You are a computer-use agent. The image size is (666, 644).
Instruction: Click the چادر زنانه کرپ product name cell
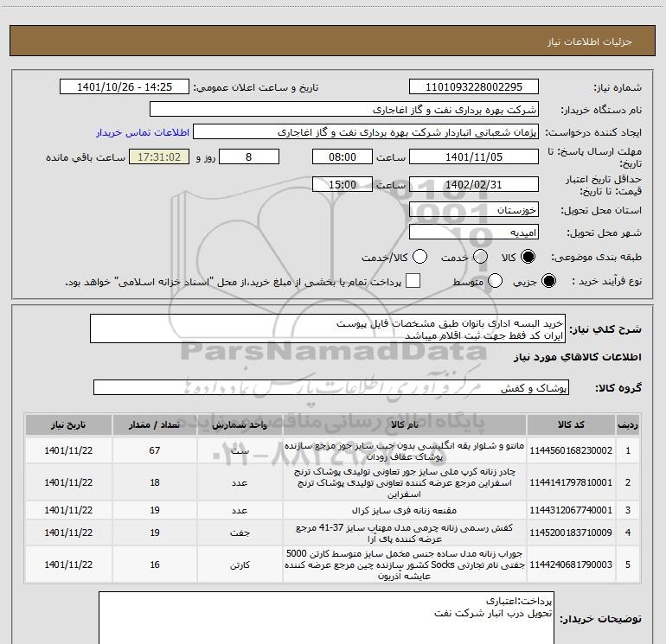point(405,482)
